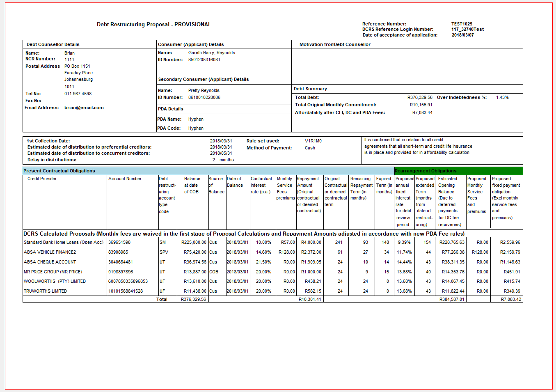Click the total proposed payment R7,083.42
556x392 pixels.
(x=511, y=299)
